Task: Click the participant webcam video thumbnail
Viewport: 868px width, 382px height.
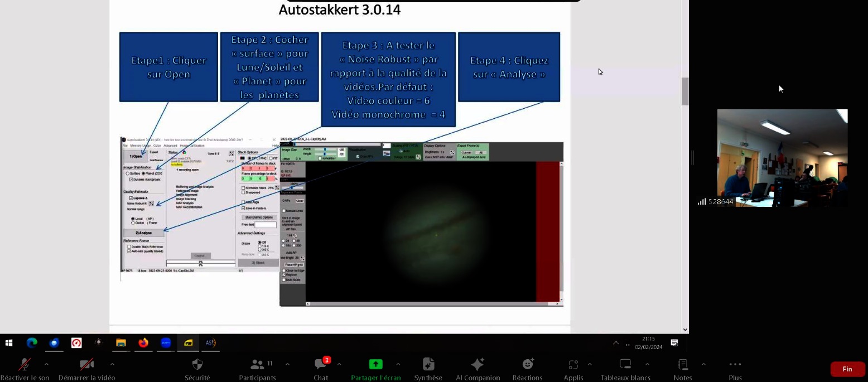Action: (782, 158)
